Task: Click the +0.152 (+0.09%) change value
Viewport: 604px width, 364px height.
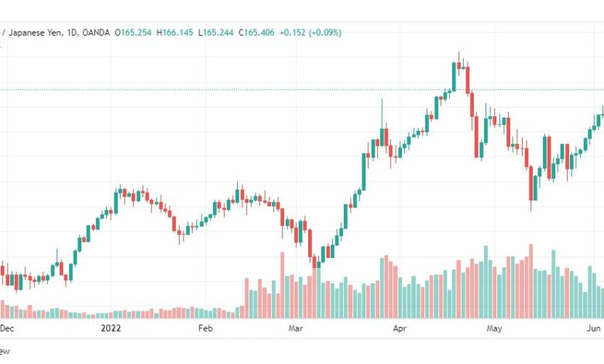Action: click(310, 33)
